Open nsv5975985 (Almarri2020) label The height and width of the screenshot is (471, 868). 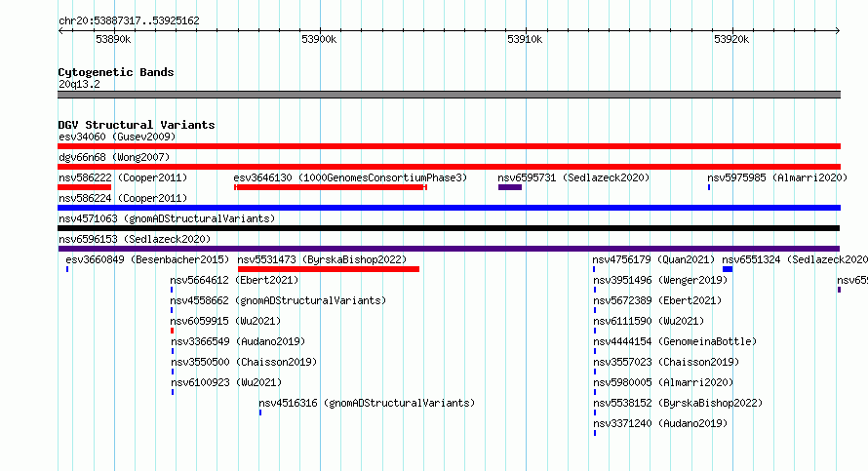click(x=777, y=177)
